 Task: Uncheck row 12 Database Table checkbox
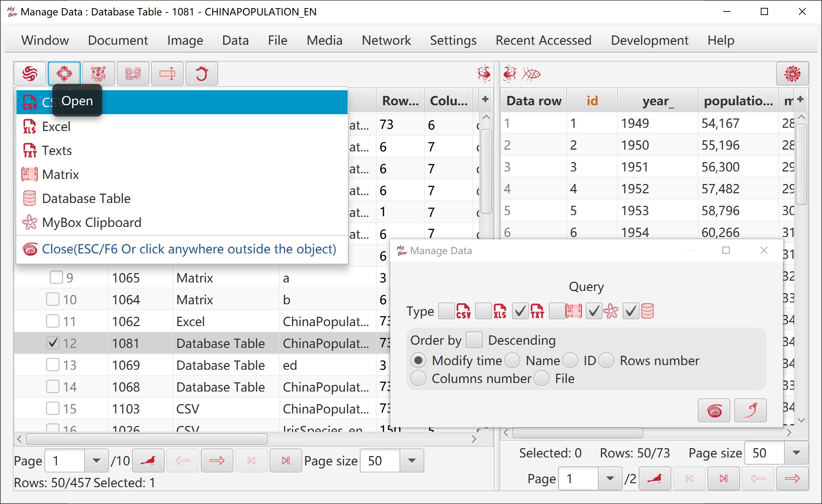pyautogui.click(x=53, y=343)
